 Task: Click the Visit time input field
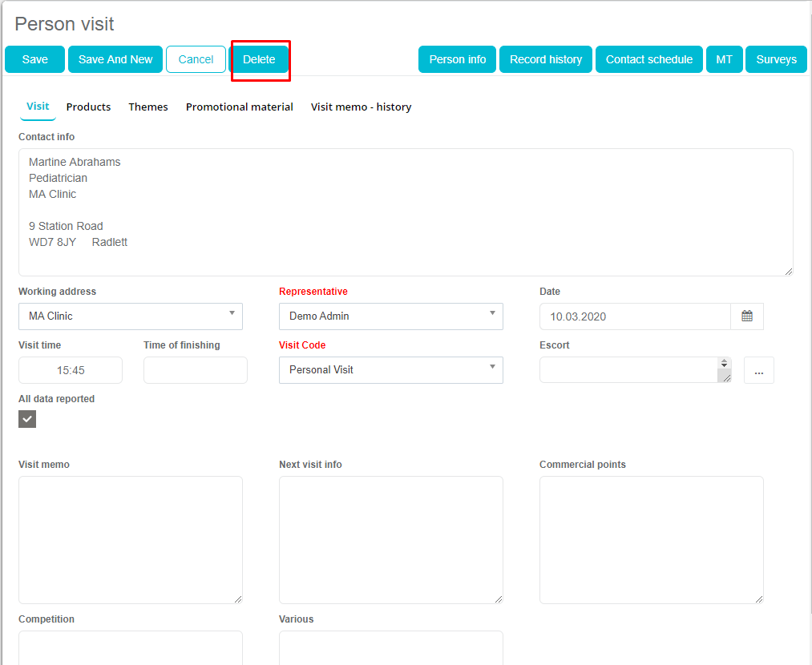[71, 370]
